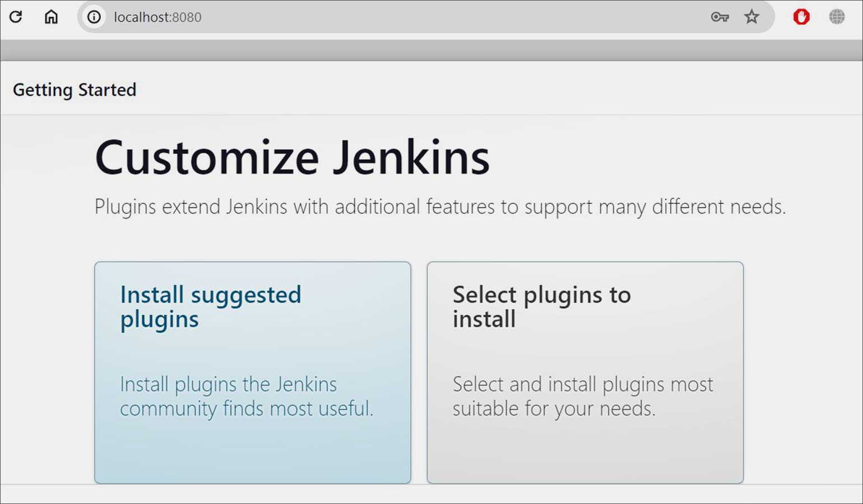Click the Customize Jenkins heading

pyautogui.click(x=292, y=158)
